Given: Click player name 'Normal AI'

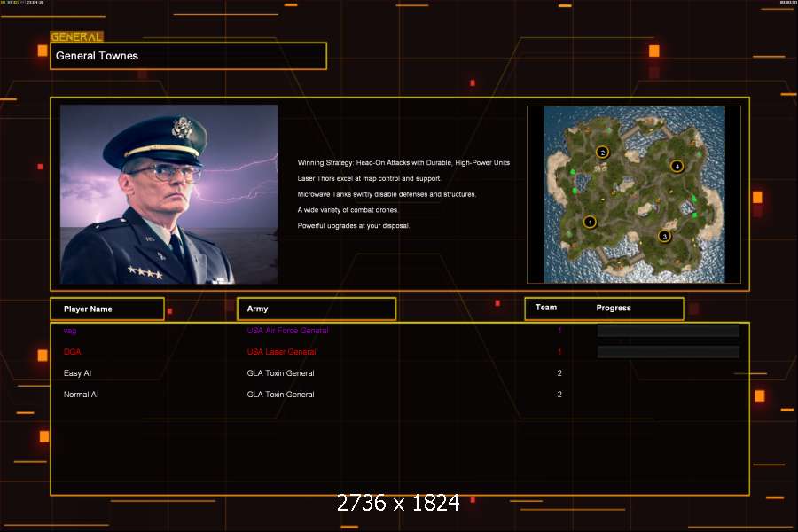Looking at the screenshot, I should pos(81,395).
